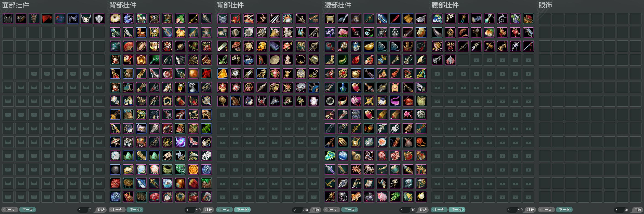Select the pink pig waist accessory
Image resolution: width=644 pixels, height=214 pixels.
pos(382,197)
